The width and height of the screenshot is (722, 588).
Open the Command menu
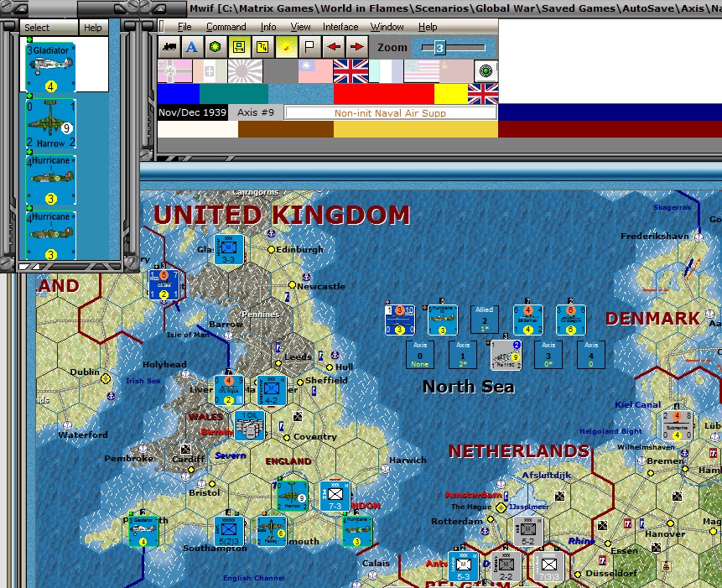pyautogui.click(x=226, y=27)
